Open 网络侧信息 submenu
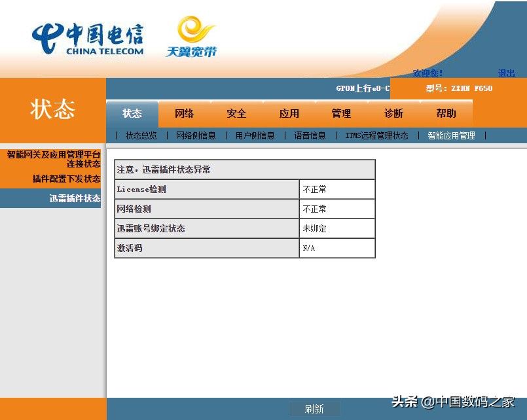The height and width of the screenshot is (420, 527). 196,135
